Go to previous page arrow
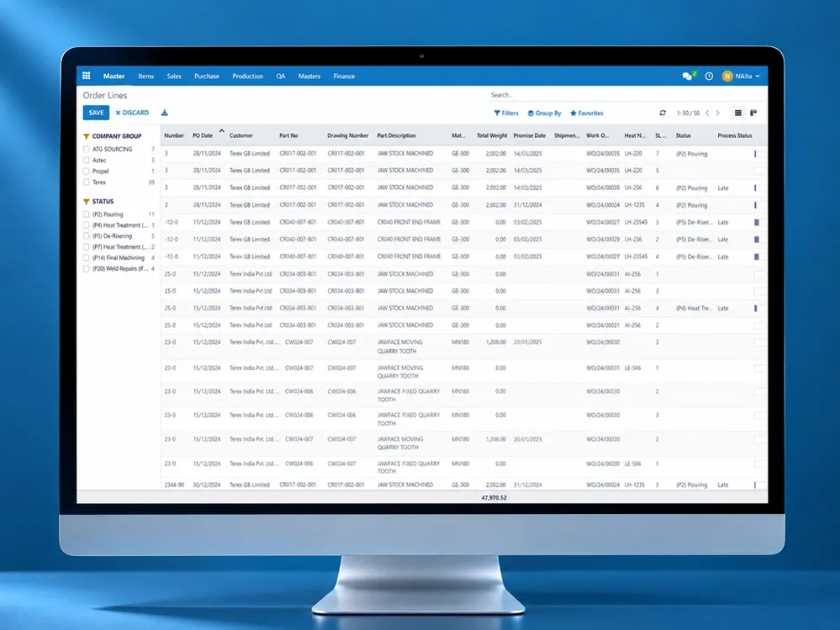 707,113
